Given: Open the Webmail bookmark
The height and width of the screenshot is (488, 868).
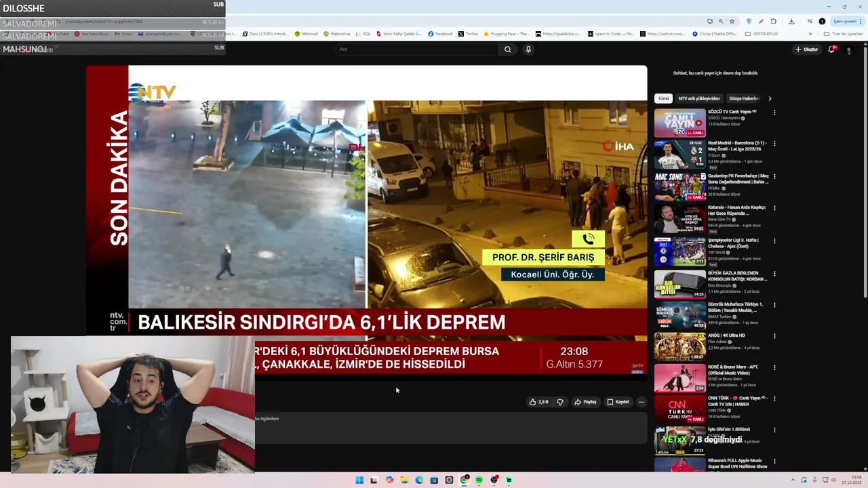Looking at the screenshot, I should coord(306,34).
